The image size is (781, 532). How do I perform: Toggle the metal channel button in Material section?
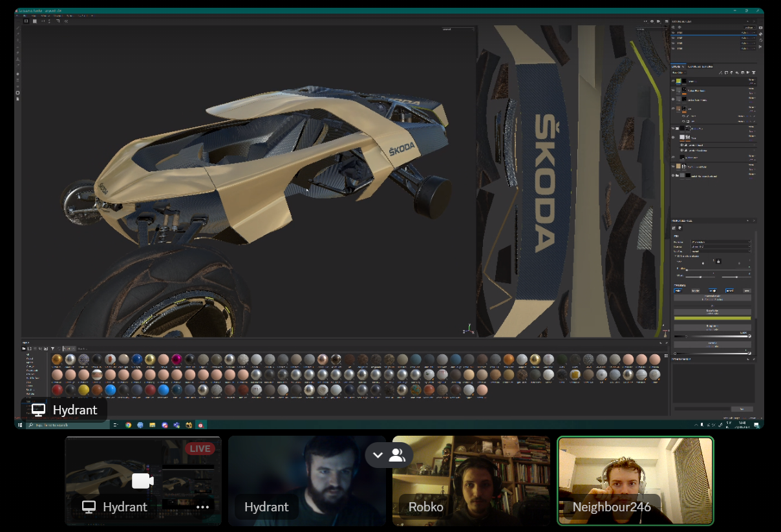coord(729,291)
